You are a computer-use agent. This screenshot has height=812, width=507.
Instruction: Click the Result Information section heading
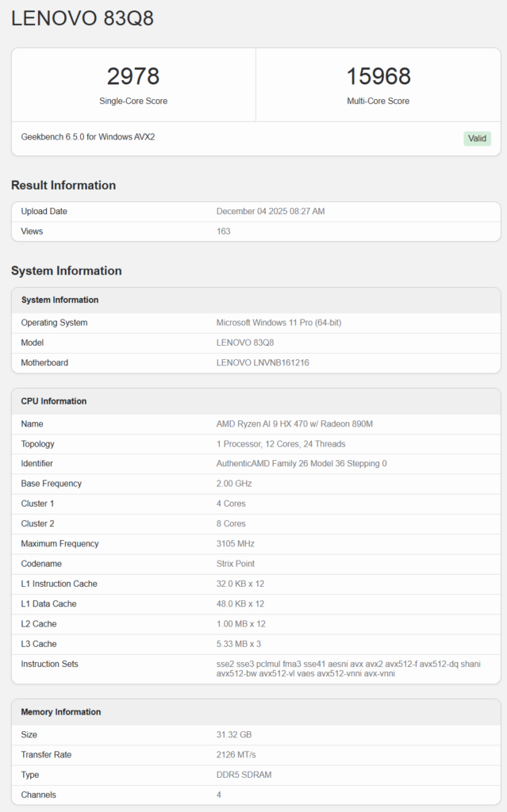[x=63, y=186]
